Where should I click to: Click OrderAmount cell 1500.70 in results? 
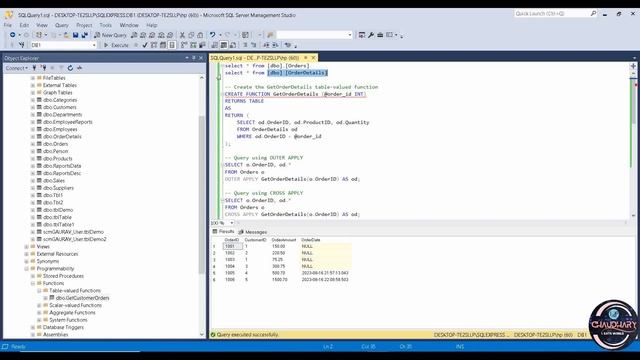[x=280, y=280]
